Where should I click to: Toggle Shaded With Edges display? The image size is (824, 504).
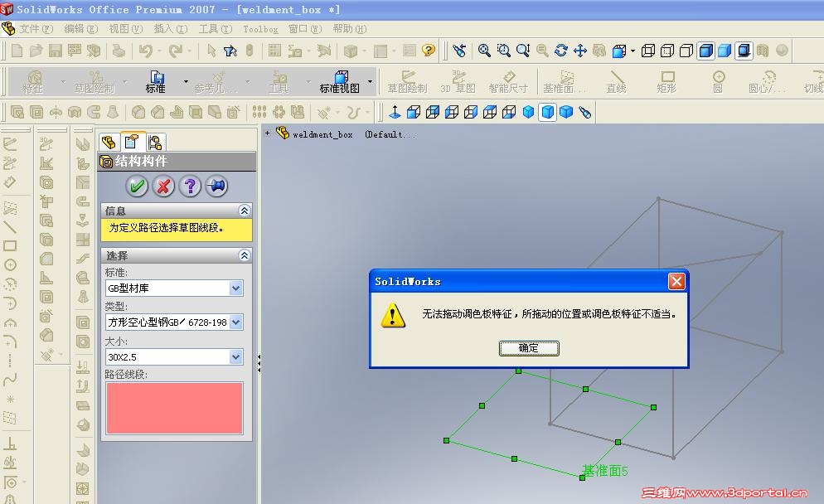pos(705,51)
